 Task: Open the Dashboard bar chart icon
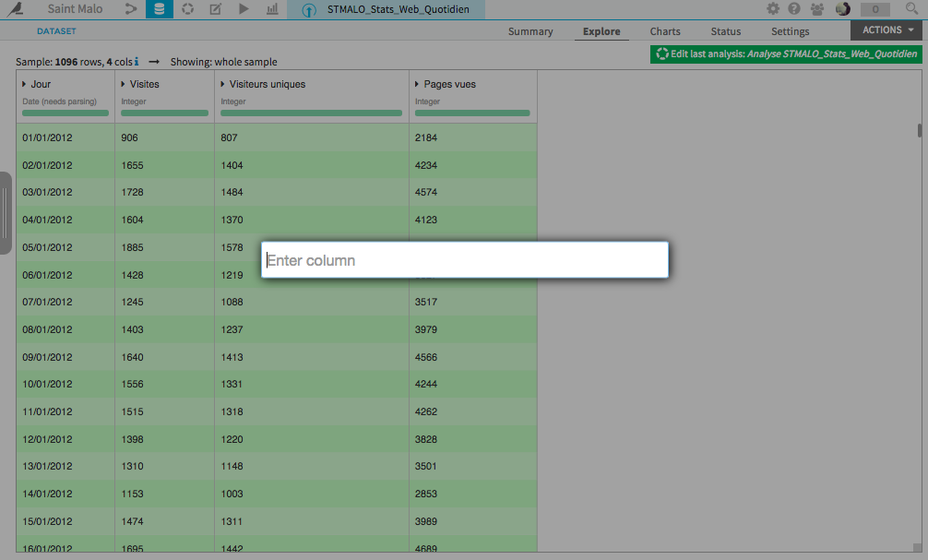(x=272, y=9)
